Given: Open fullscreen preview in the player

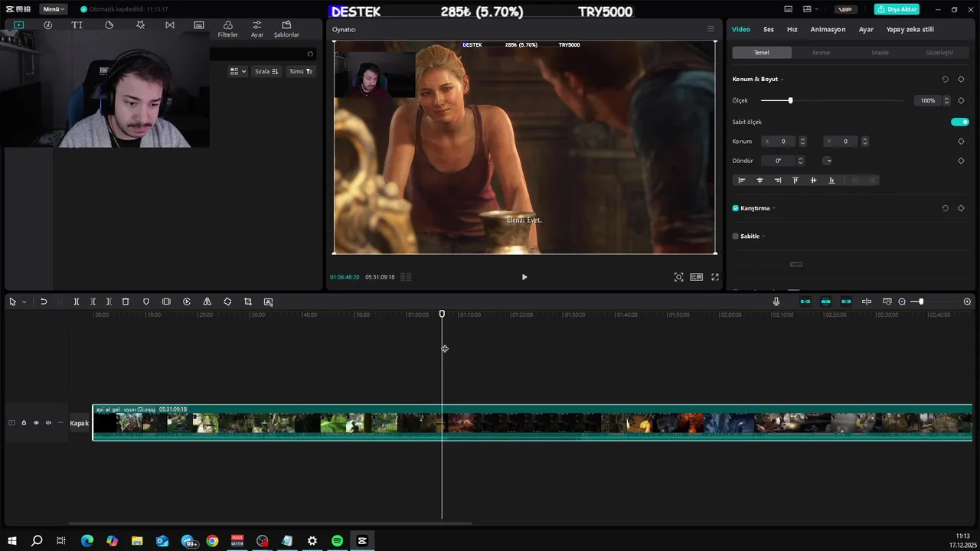Looking at the screenshot, I should point(715,277).
